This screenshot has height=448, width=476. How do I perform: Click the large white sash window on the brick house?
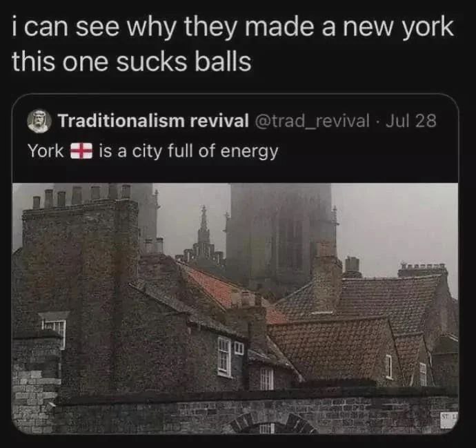224,357
